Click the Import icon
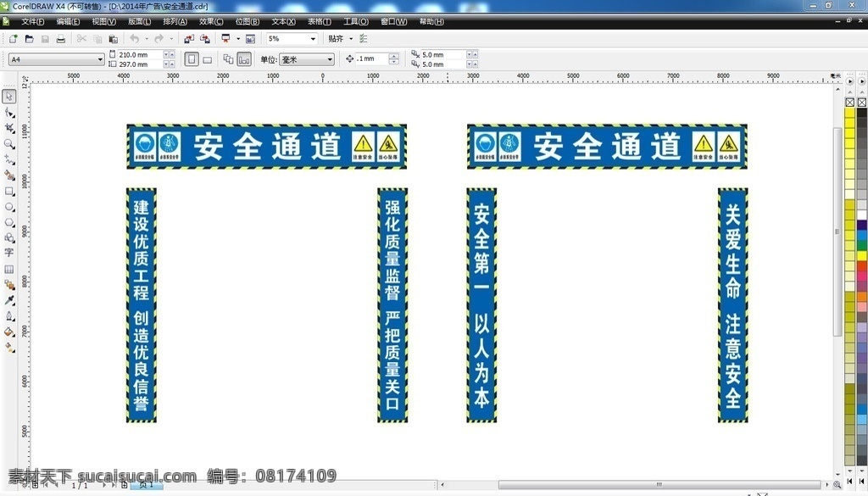Image resolution: width=868 pixels, height=496 pixels. pyautogui.click(x=189, y=39)
